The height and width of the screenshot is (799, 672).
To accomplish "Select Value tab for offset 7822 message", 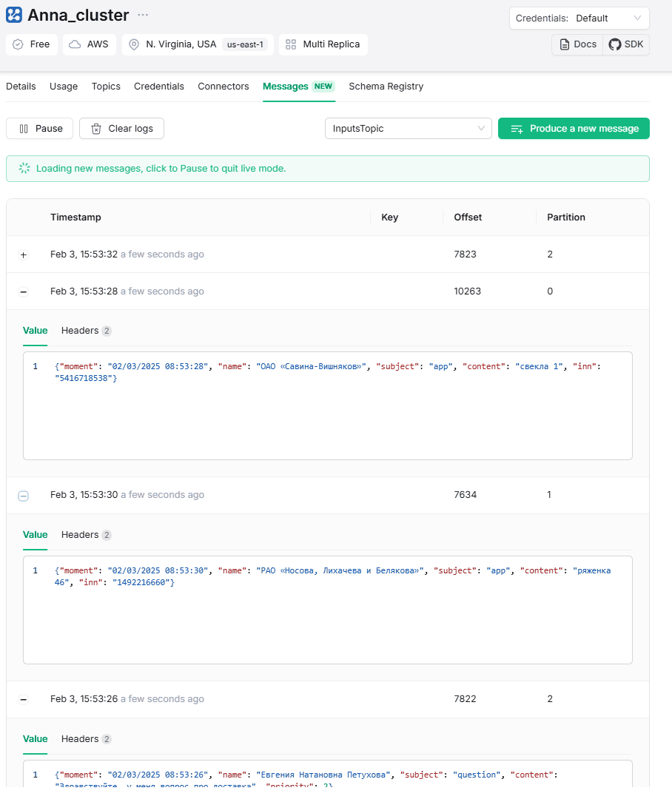I will pos(36,739).
